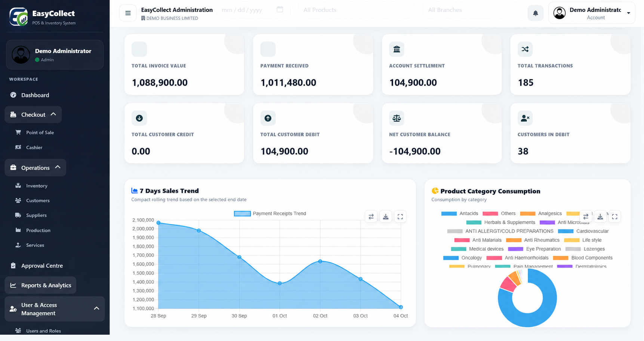Open the All Branches dropdown
644x341 pixels.
click(x=475, y=10)
